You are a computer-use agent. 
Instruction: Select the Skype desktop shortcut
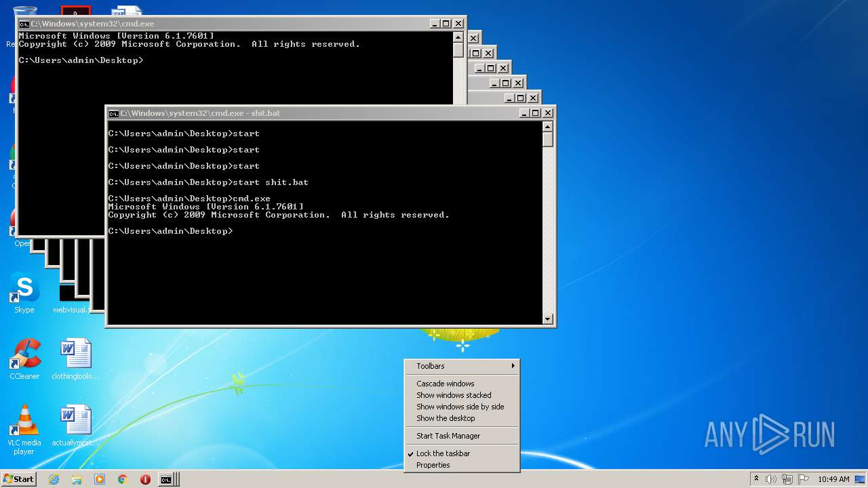click(x=24, y=293)
